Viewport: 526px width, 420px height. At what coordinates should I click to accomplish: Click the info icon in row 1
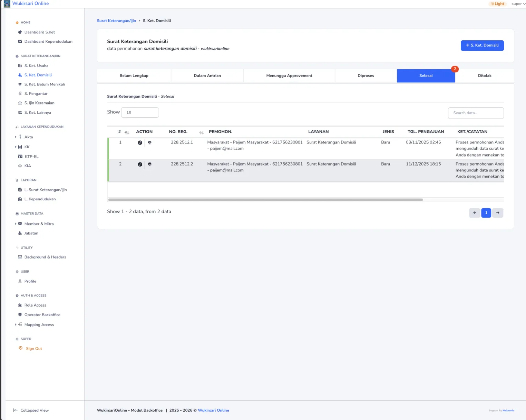pos(140,143)
